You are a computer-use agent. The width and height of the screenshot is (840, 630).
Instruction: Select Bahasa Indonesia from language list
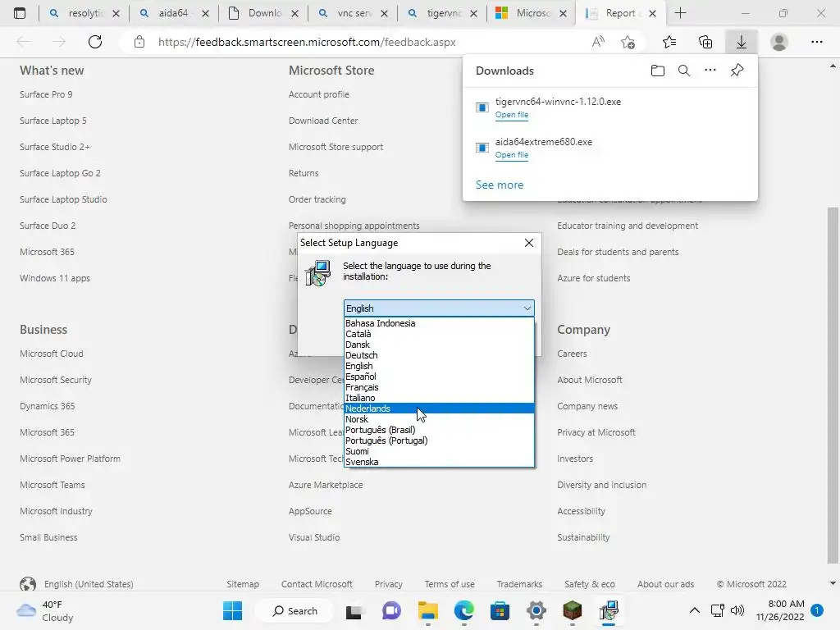(439, 323)
